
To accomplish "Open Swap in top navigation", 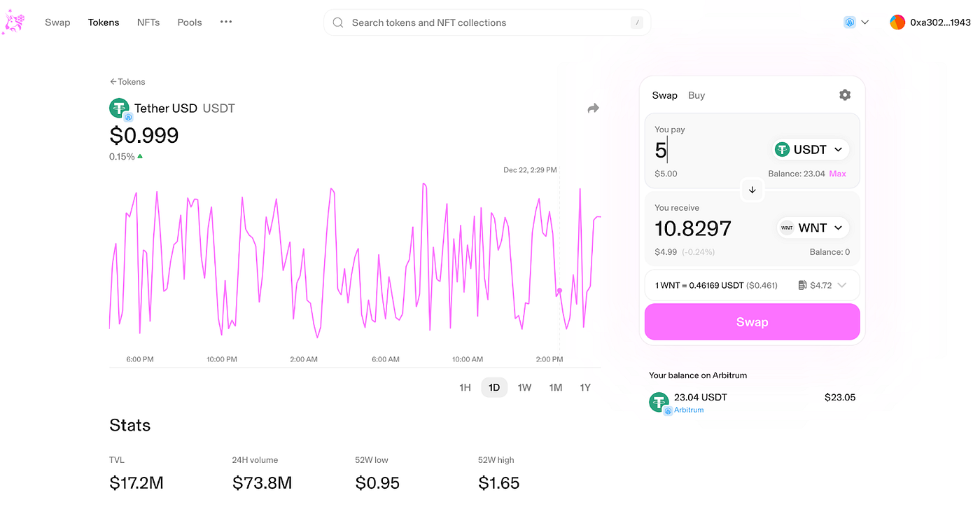I will (57, 22).
